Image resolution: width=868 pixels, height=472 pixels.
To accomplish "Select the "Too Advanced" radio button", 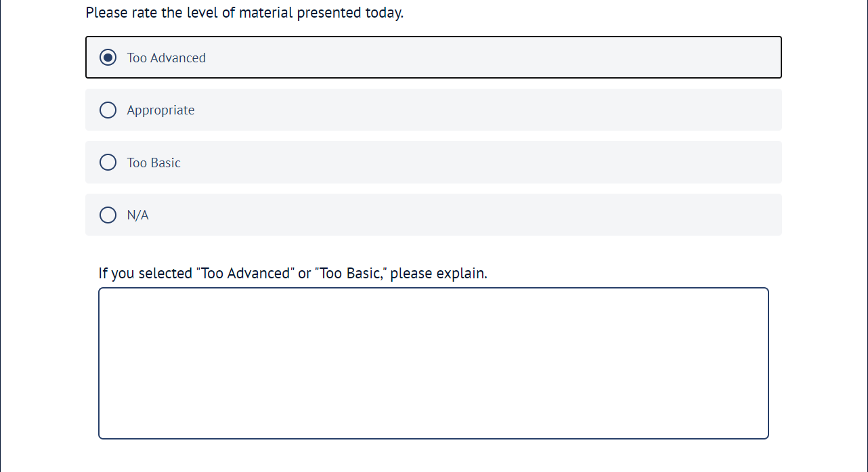I will click(x=108, y=58).
